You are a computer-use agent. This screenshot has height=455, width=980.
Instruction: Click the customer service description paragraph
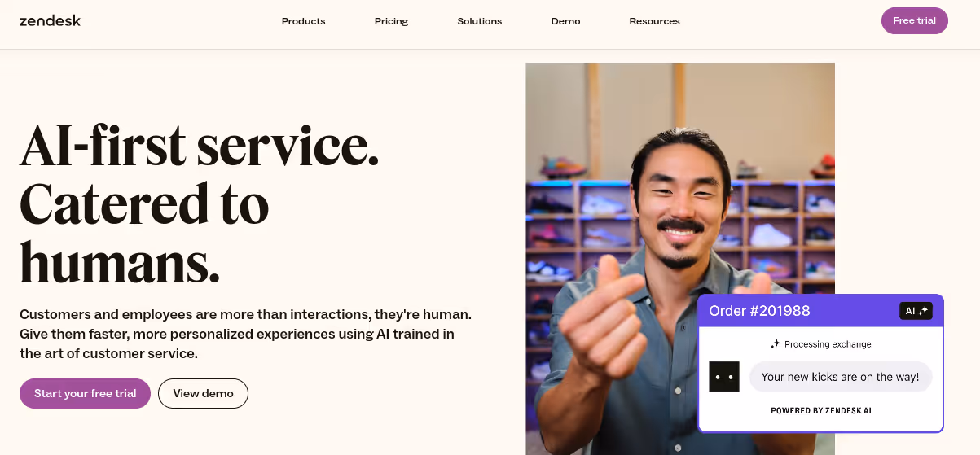click(x=245, y=334)
